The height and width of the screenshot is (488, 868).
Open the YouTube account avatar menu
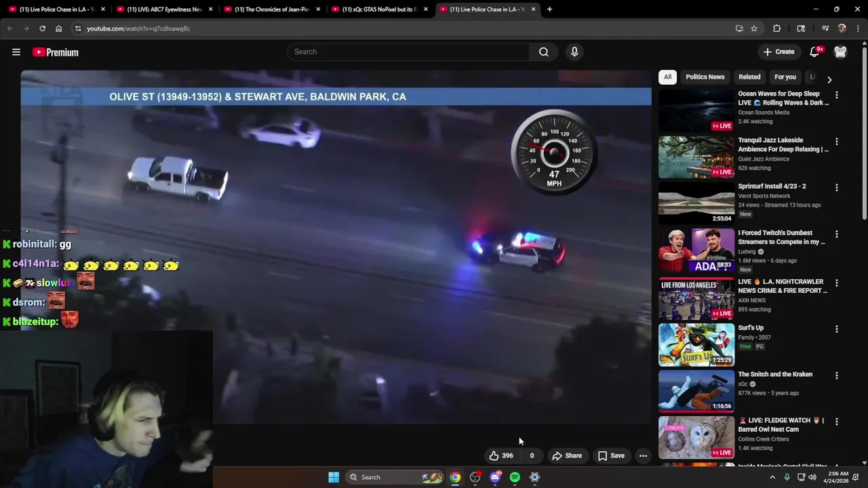click(840, 52)
